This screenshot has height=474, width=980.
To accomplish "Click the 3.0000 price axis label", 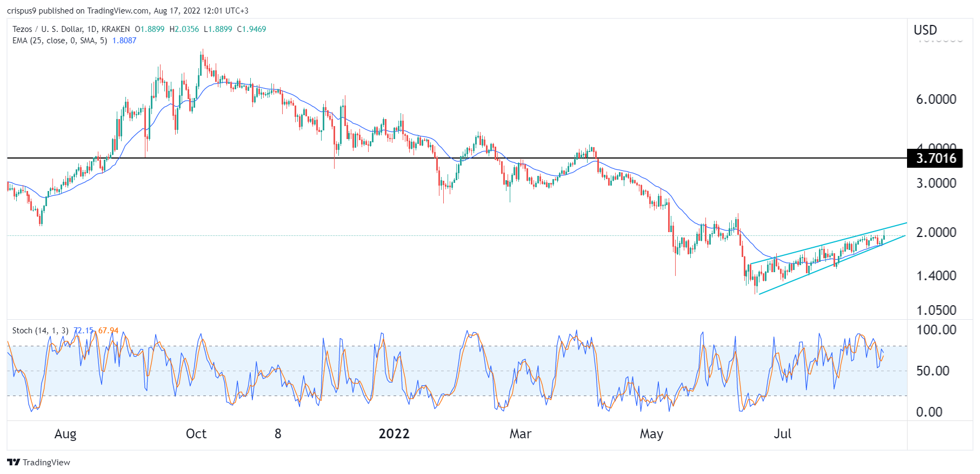I will coord(936,183).
